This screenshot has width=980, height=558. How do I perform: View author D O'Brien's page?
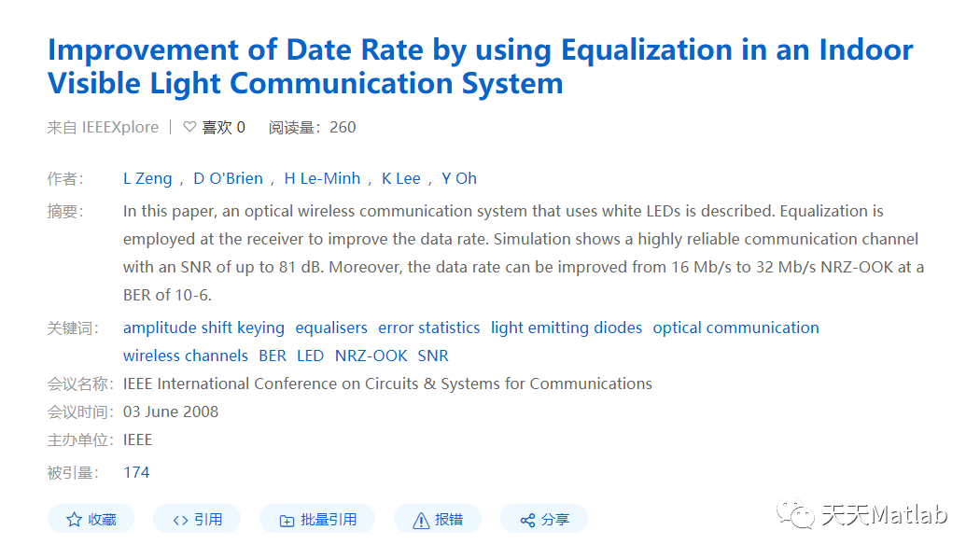click(228, 178)
